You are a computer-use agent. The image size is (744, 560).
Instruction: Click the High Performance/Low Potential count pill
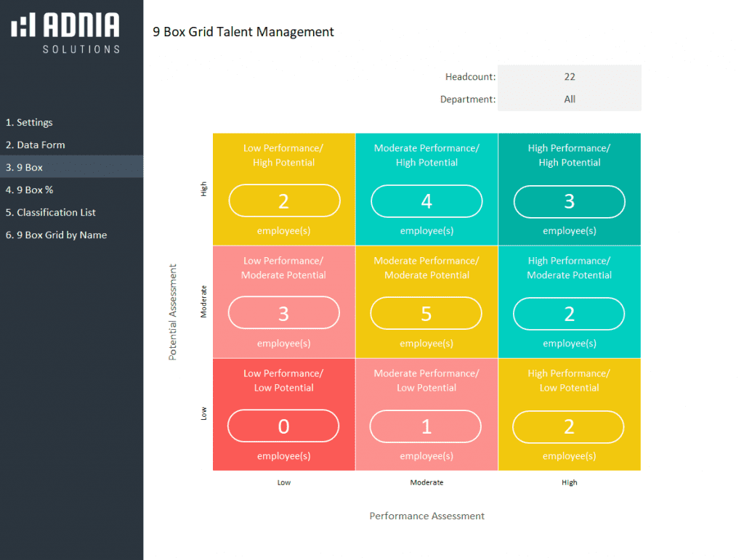[569, 426]
